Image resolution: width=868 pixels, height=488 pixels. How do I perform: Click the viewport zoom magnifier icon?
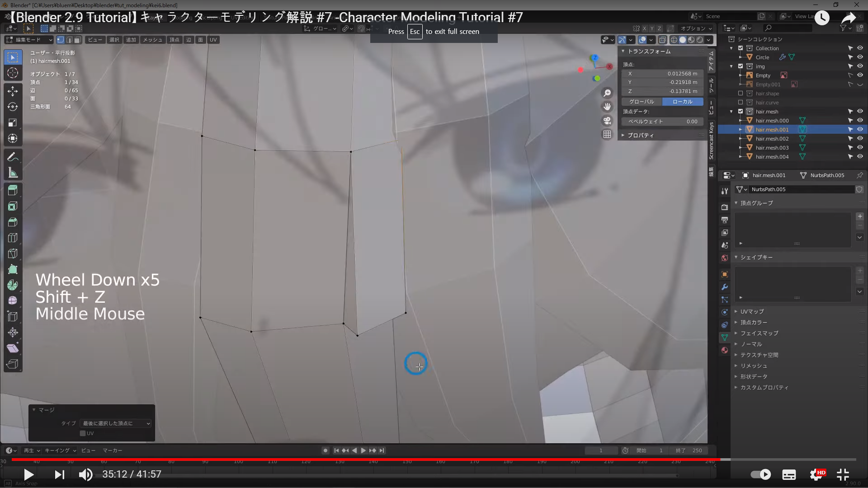607,93
